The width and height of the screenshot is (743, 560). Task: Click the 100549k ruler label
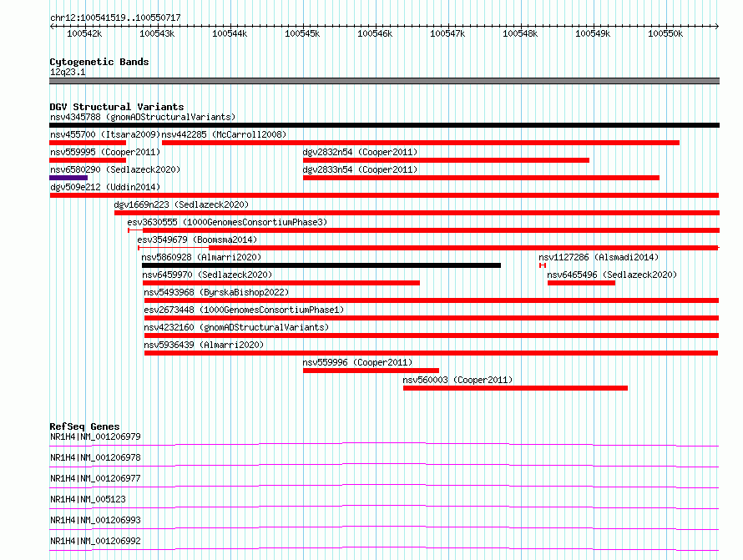593,33
